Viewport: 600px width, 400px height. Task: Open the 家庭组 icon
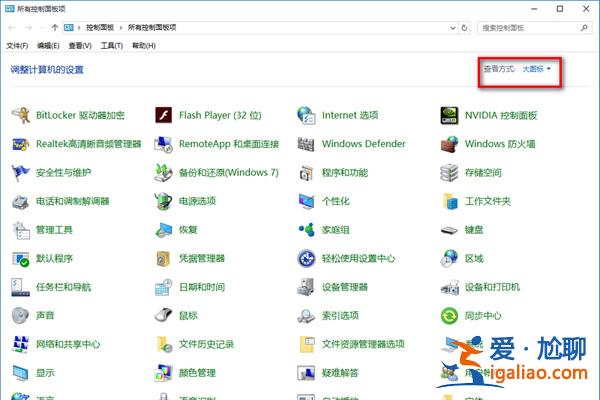coord(307,230)
